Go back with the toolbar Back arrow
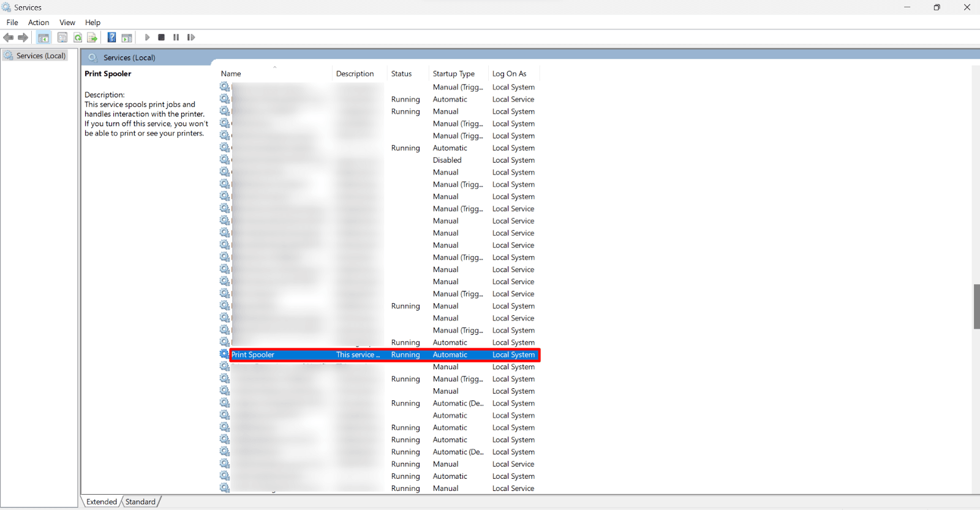The height and width of the screenshot is (510, 980). coord(9,37)
